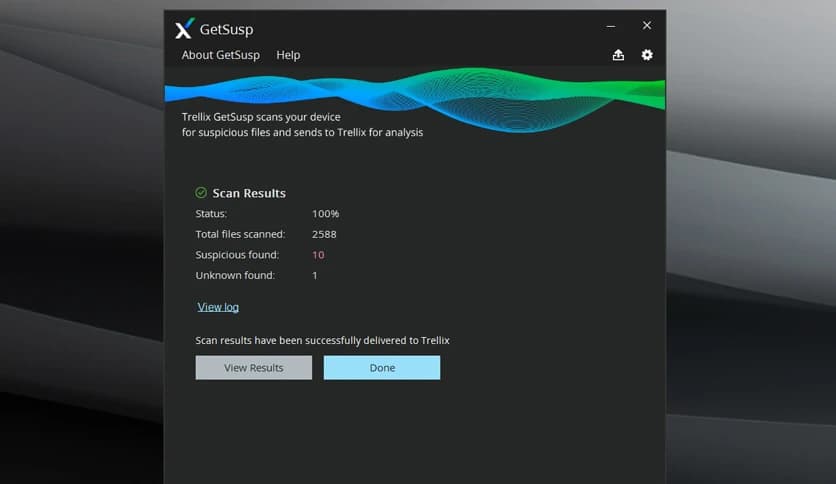The width and height of the screenshot is (836, 484).
Task: Select the suspicious found value 10
Action: 318,255
